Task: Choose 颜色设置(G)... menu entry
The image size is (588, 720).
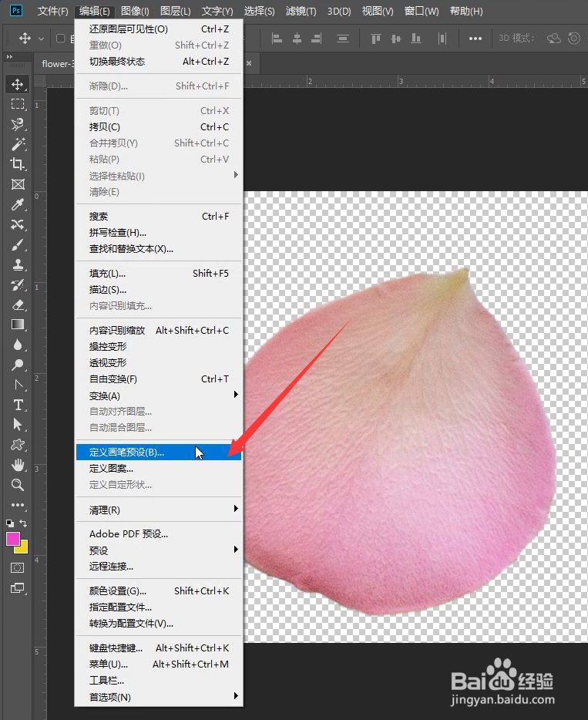Action: pyautogui.click(x=159, y=591)
